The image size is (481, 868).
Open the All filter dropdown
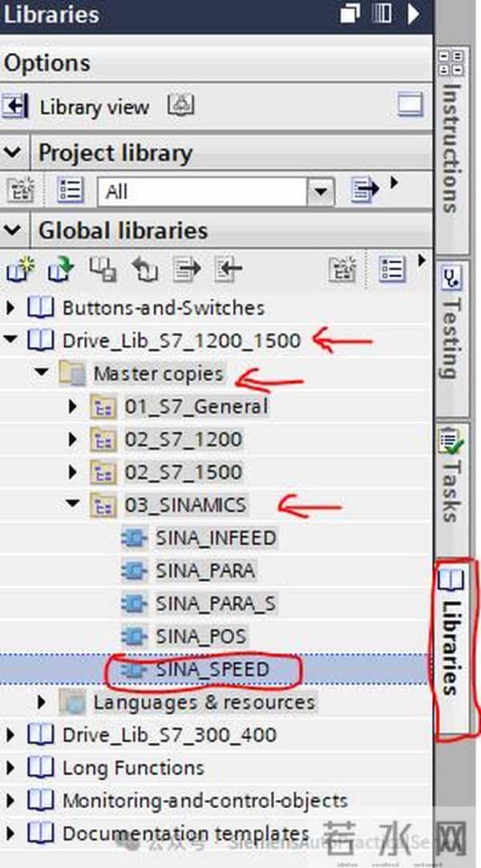321,192
